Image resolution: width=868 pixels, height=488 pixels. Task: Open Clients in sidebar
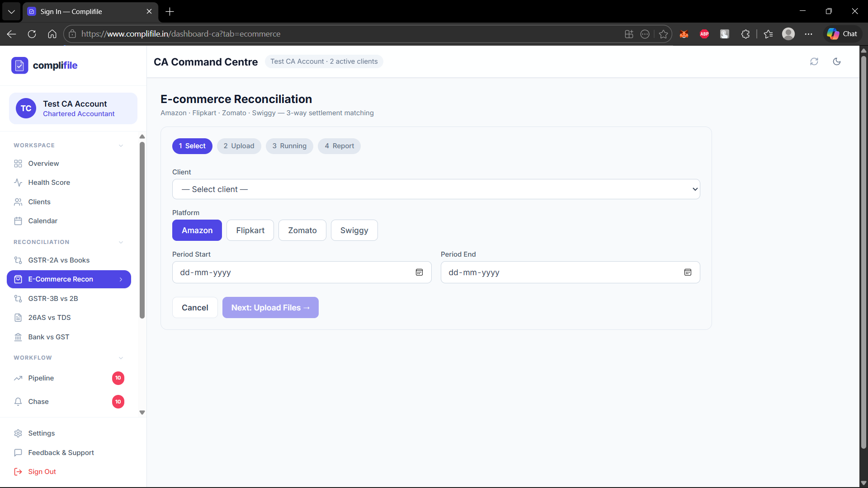(x=69, y=202)
